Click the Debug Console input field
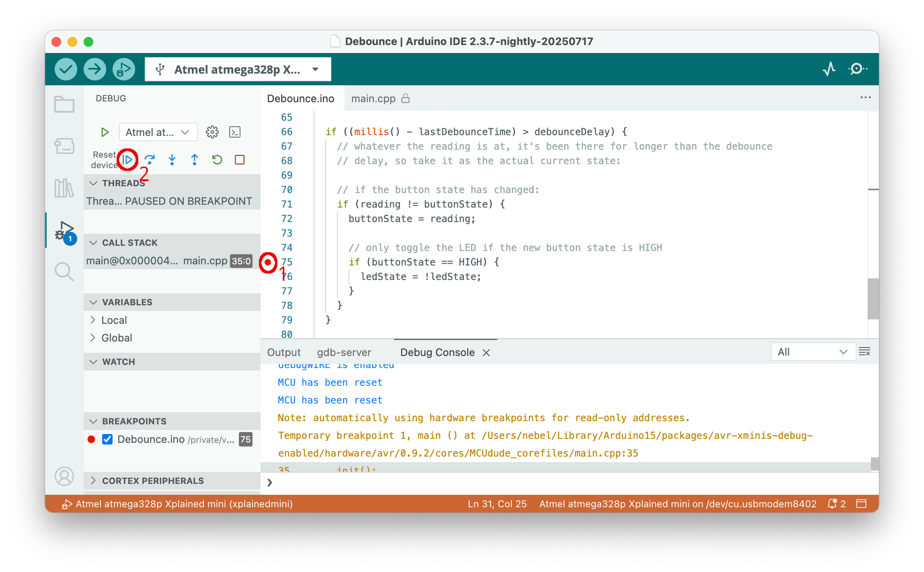Viewport: 924px width, 572px height. click(x=563, y=483)
